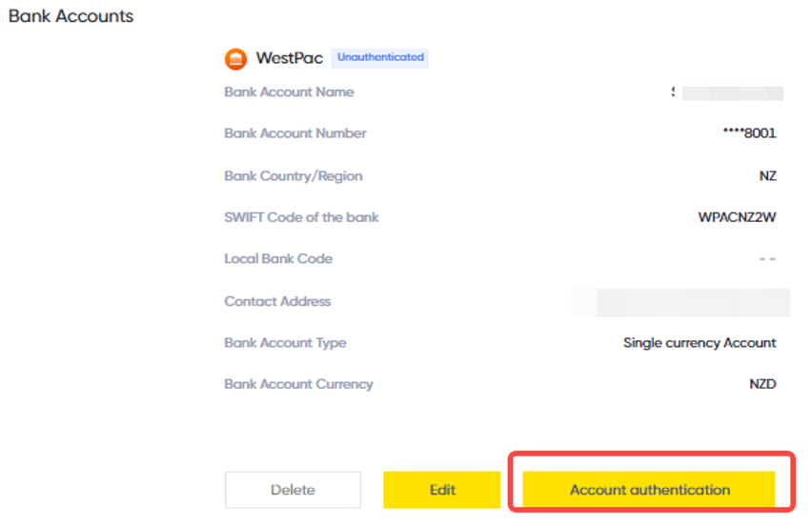This screenshot has width=812, height=526.
Task: Click the blurred Contact Address value
Action: tap(681, 302)
